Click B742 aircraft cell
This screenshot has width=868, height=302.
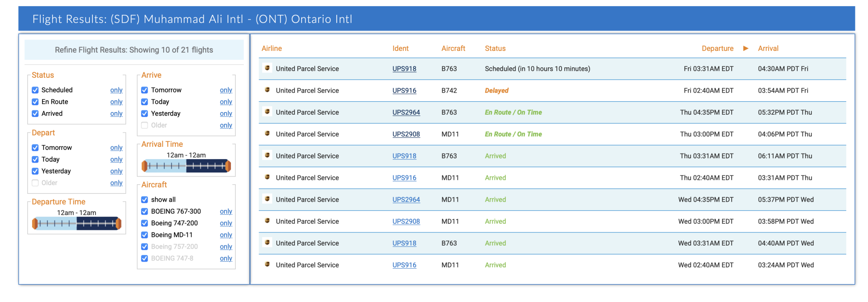pos(449,90)
